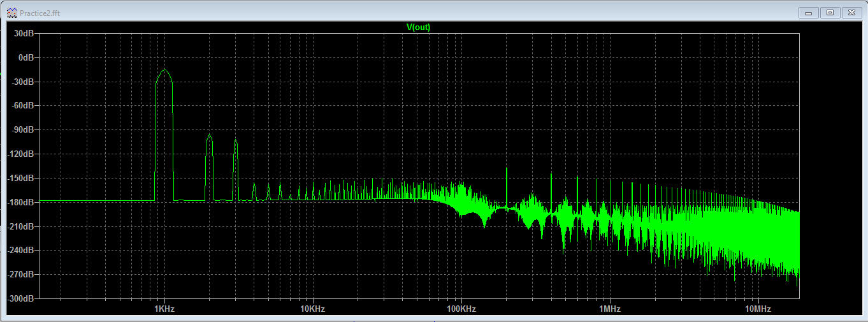Image resolution: width=868 pixels, height=322 pixels.
Task: Click the -300dB axis label
Action: 20,298
